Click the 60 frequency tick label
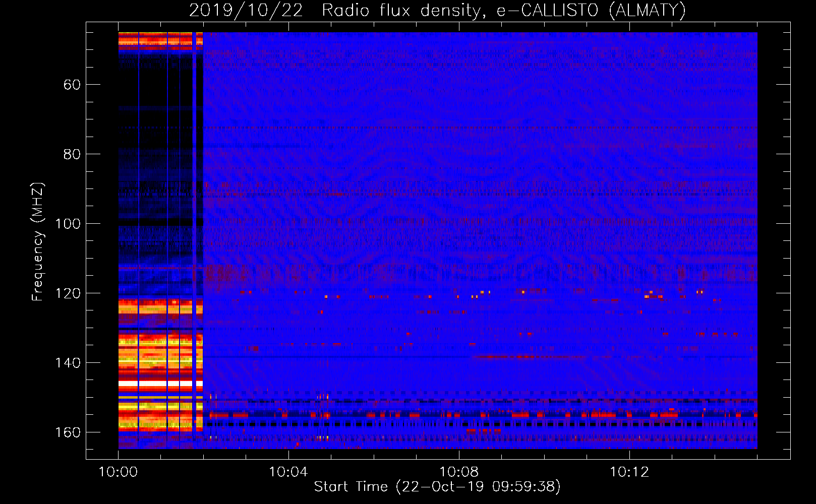Image resolution: width=816 pixels, height=504 pixels. (x=72, y=85)
